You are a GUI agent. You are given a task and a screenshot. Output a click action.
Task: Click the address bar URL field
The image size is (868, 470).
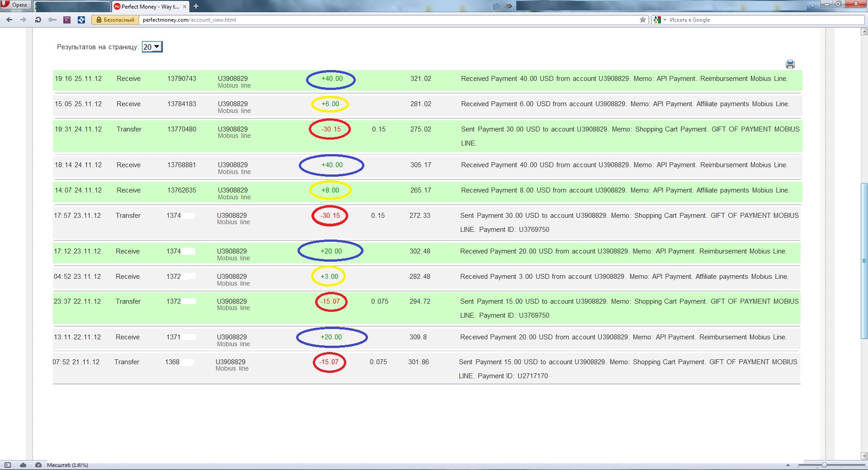(x=389, y=20)
